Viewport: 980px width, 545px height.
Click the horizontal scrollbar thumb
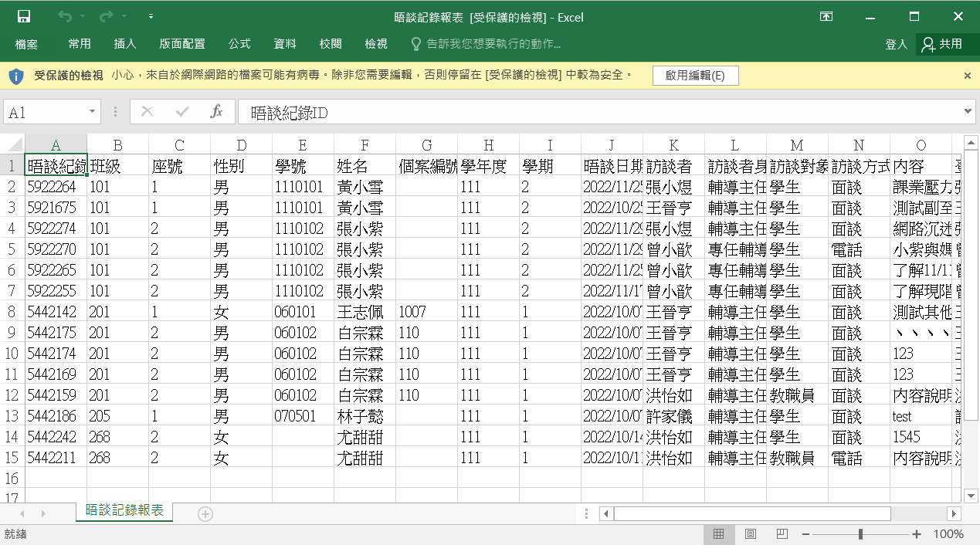[752, 513]
